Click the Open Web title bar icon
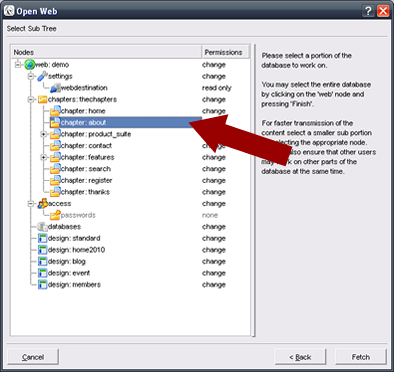The image size is (394, 372). (9, 11)
